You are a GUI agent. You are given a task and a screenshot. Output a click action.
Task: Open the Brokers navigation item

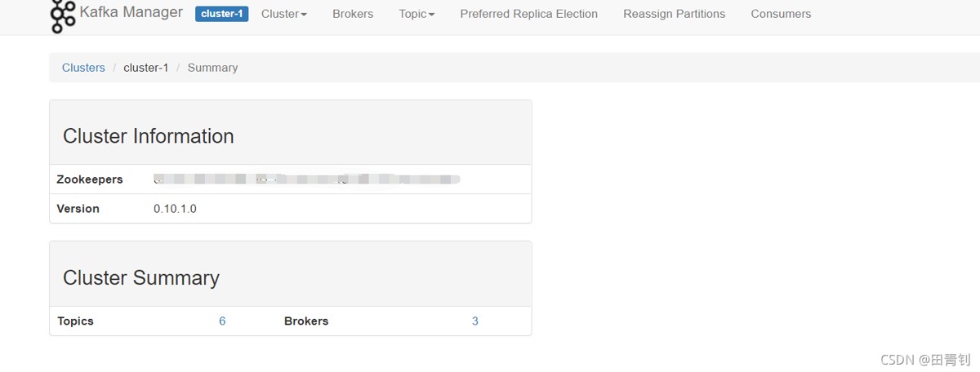point(353,14)
